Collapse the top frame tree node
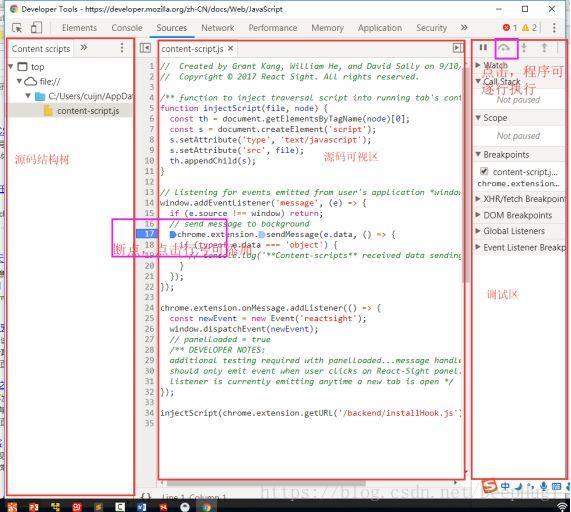 pos(11,67)
